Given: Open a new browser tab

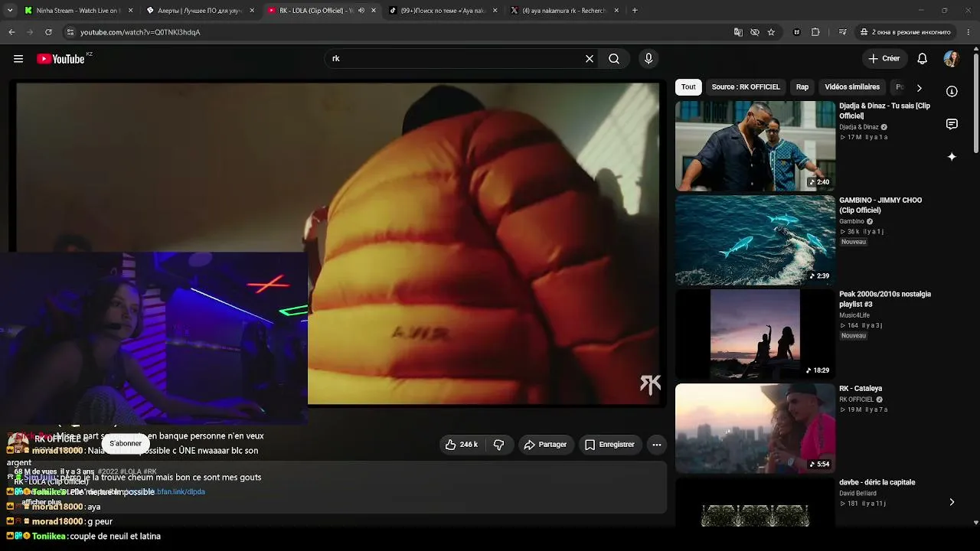Looking at the screenshot, I should (x=635, y=11).
